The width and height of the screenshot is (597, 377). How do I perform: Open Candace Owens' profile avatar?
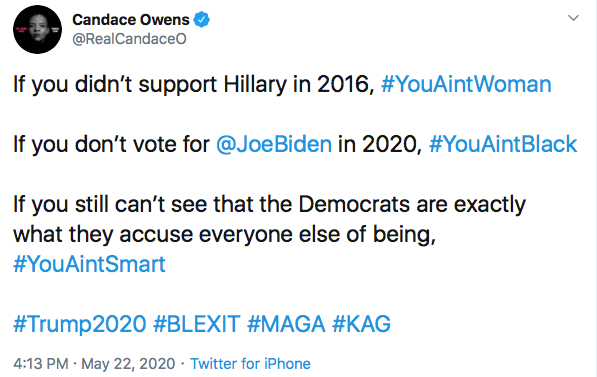pyautogui.click(x=37, y=29)
